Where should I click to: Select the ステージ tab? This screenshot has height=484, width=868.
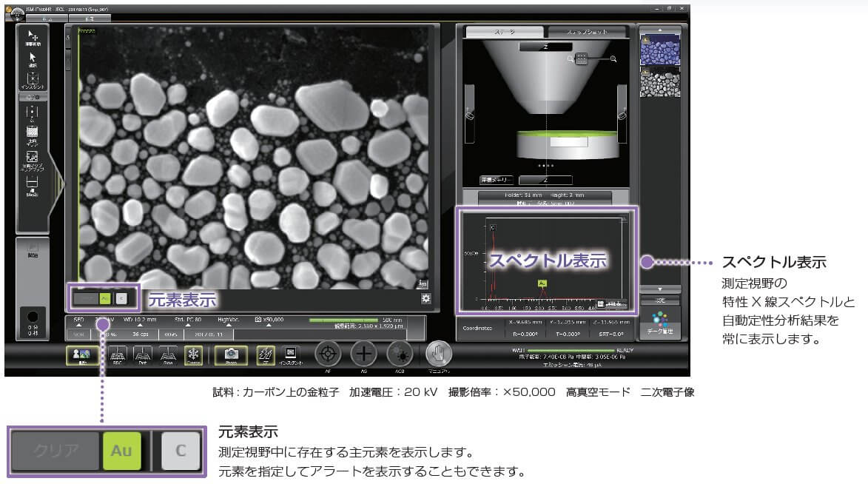tap(503, 33)
